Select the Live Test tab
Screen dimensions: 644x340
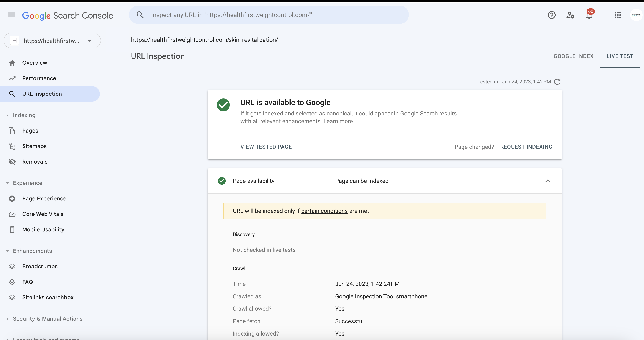[x=620, y=56]
